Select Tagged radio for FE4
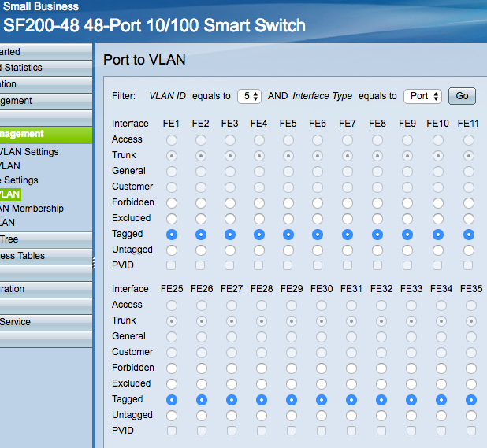The image size is (487, 448). [x=259, y=235]
